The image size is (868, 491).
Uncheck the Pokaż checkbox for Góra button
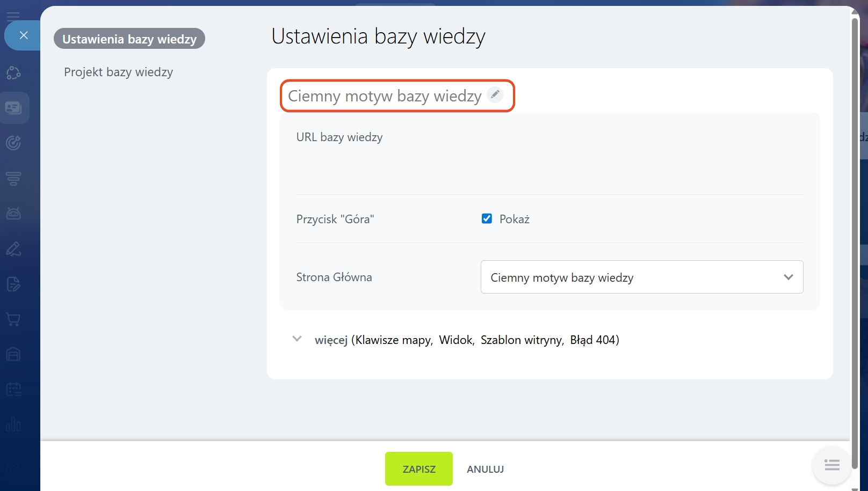(487, 219)
